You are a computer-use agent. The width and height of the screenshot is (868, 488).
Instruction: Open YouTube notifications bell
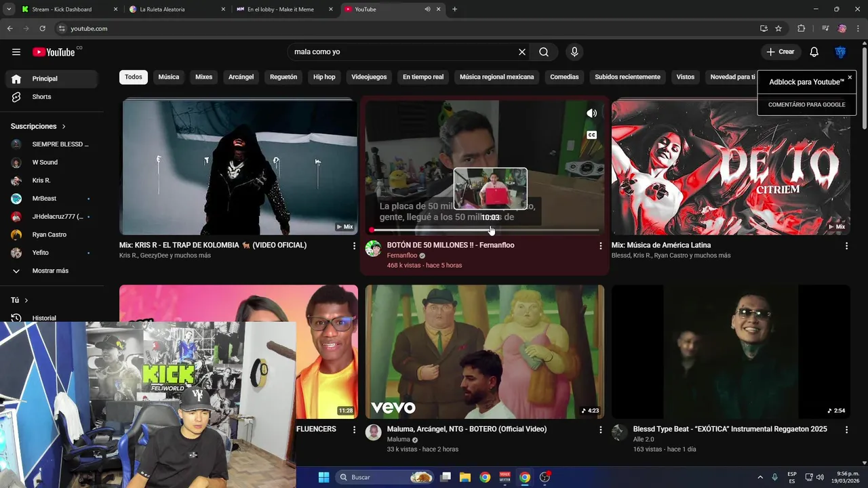pos(814,52)
